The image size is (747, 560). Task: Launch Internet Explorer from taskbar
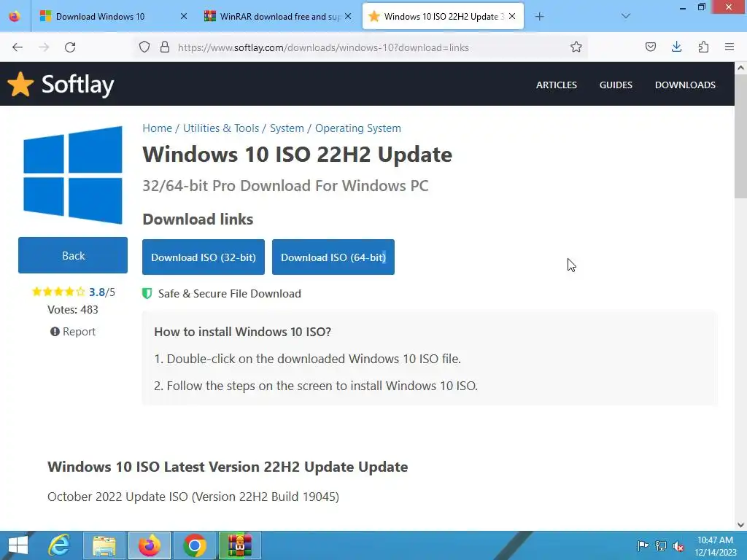(59, 545)
